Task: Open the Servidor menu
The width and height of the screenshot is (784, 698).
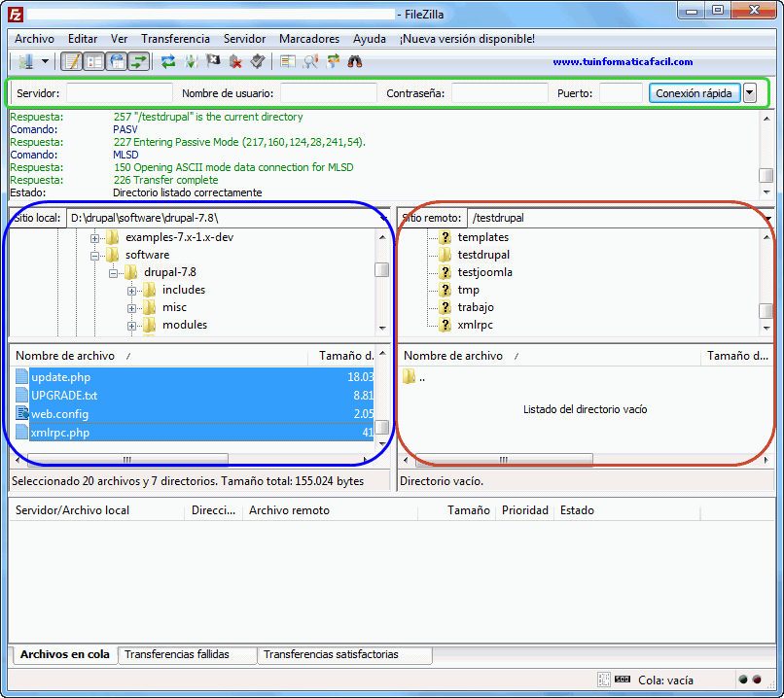Action: [x=244, y=39]
